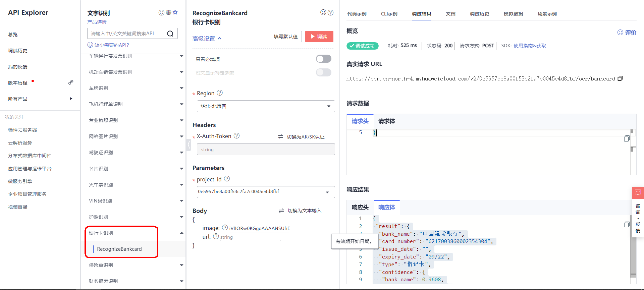Switch to 文档 tab
Screen dimensions: 644x290
pos(450,14)
